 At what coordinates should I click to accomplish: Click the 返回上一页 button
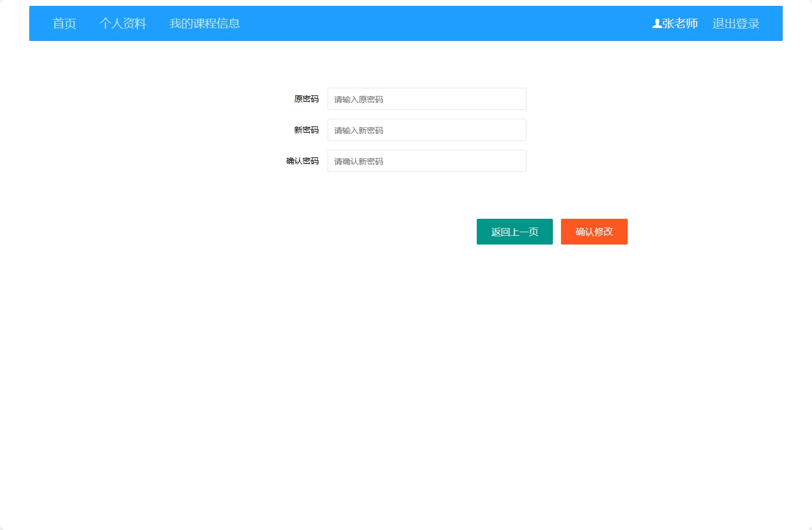[515, 232]
